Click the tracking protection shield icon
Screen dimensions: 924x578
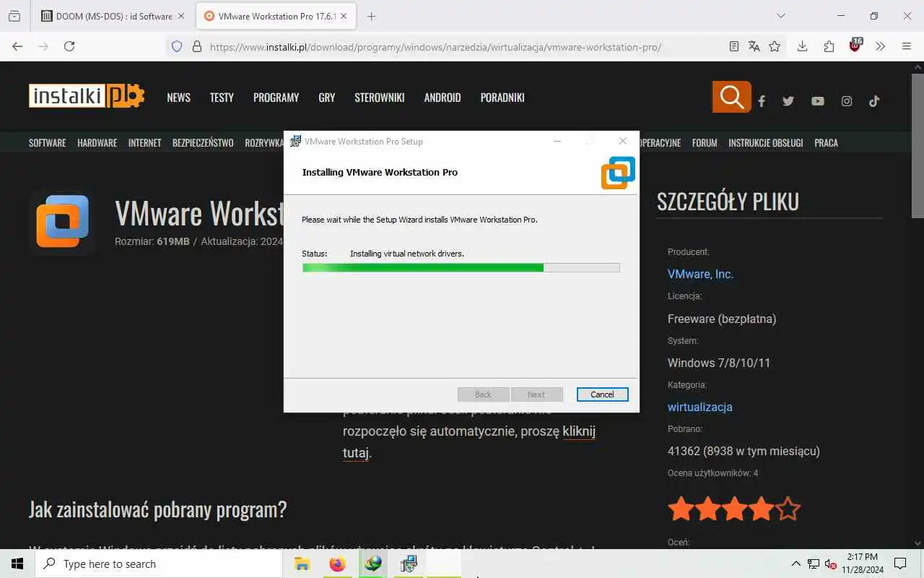pos(177,47)
